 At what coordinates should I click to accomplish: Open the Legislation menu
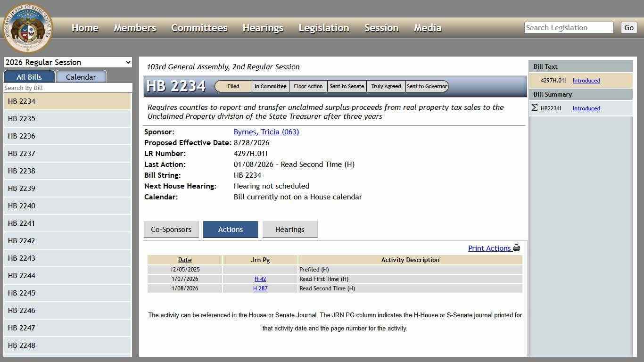(x=323, y=28)
